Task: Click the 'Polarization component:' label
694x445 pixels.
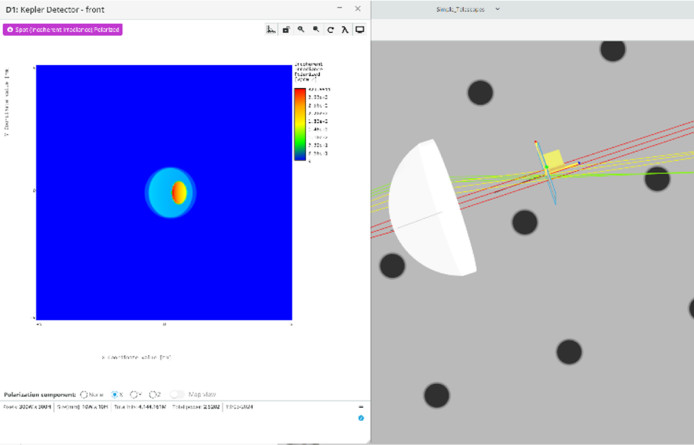Action: [x=40, y=394]
